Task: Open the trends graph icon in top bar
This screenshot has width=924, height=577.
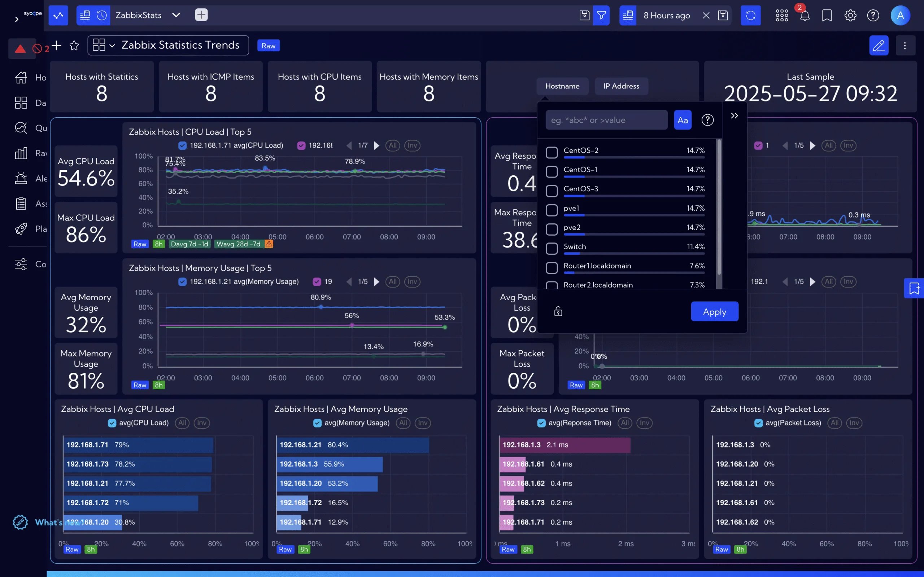Action: 58,15
